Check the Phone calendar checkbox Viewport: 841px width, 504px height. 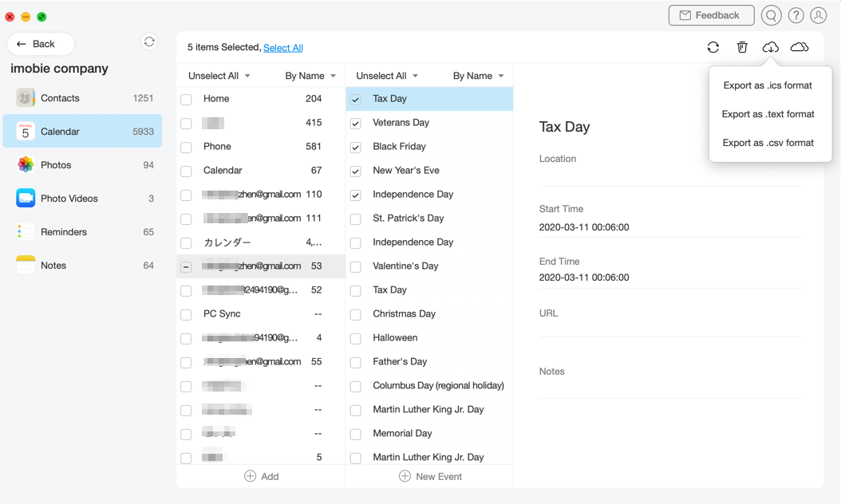[186, 148]
